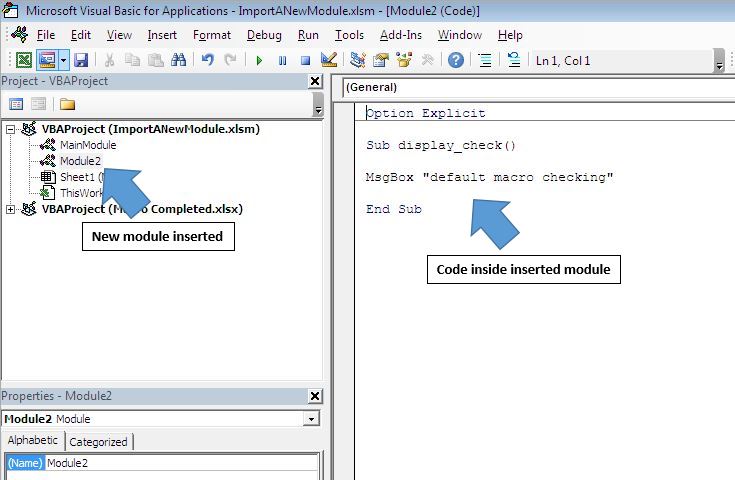Click the Copy toolbar icon

coord(133,60)
